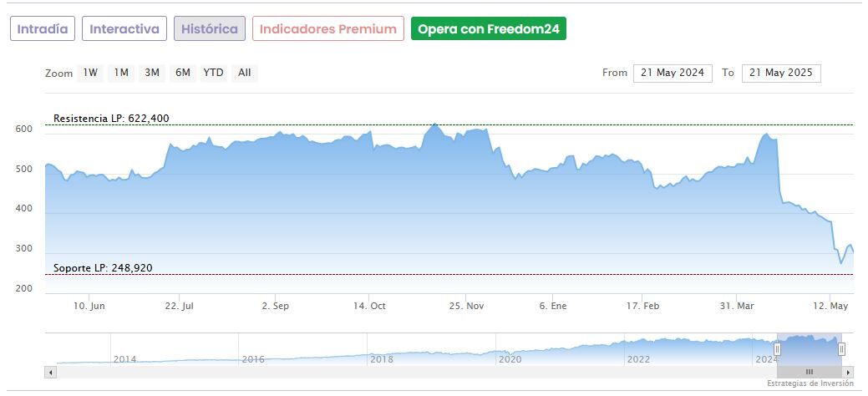The image size is (868, 396).
Task: Click Opera con Freedom24 button
Action: point(489,29)
